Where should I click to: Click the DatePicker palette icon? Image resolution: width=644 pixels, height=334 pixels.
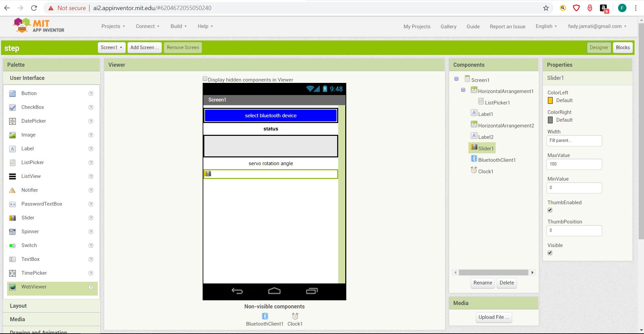pyautogui.click(x=12, y=121)
